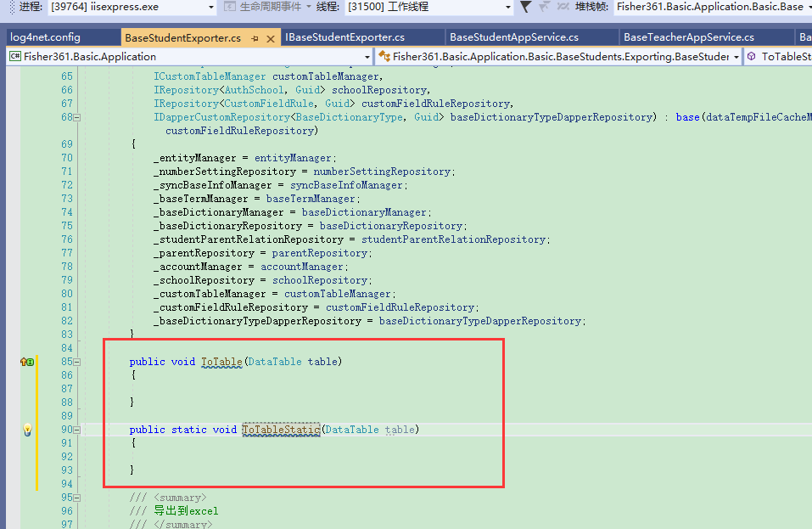The height and width of the screenshot is (529, 812).
Task: Open the 进程 process dropdown
Action: tap(211, 8)
